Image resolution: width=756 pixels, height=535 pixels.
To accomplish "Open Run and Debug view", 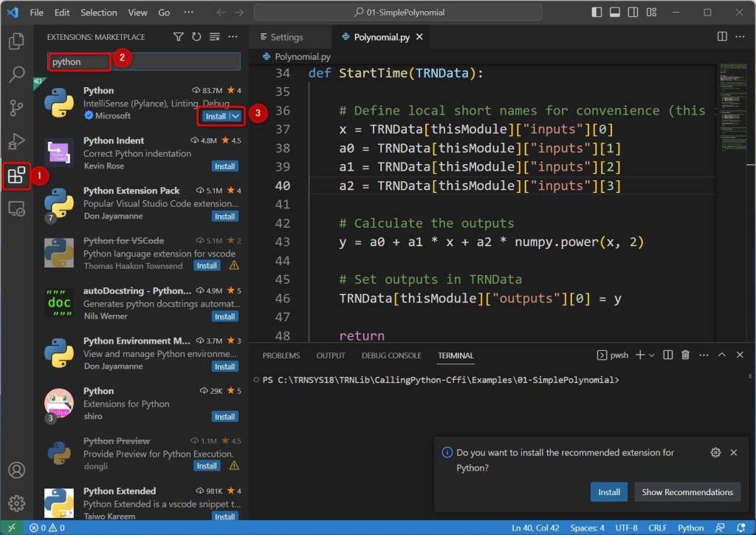I will [16, 142].
